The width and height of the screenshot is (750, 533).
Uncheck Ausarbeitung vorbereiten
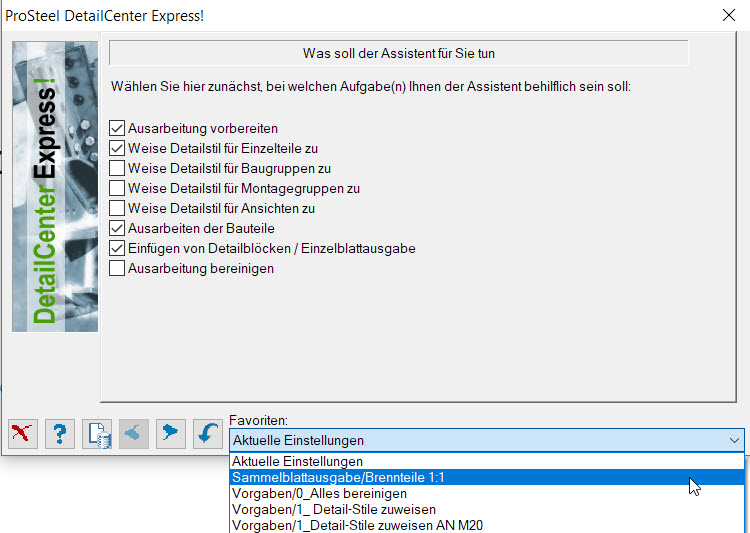(117, 128)
